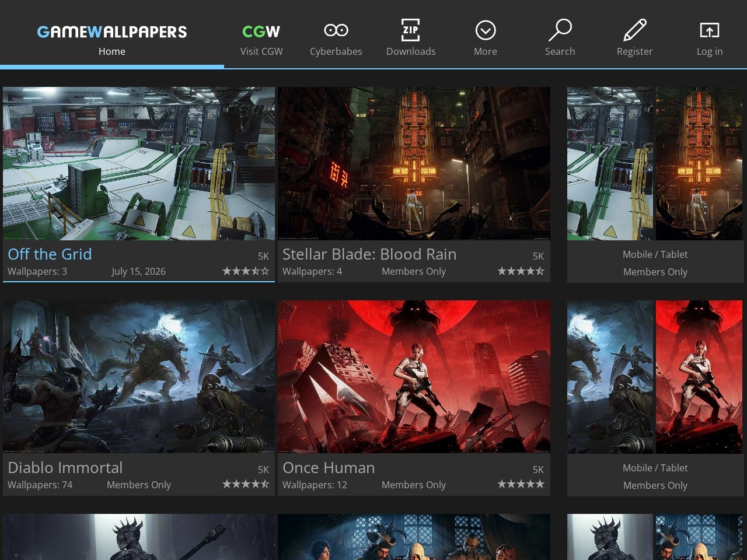Click the Once Human star rating

(521, 484)
